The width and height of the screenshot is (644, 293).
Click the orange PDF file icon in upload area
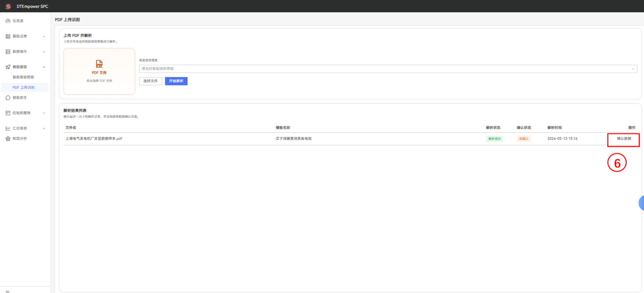99,64
